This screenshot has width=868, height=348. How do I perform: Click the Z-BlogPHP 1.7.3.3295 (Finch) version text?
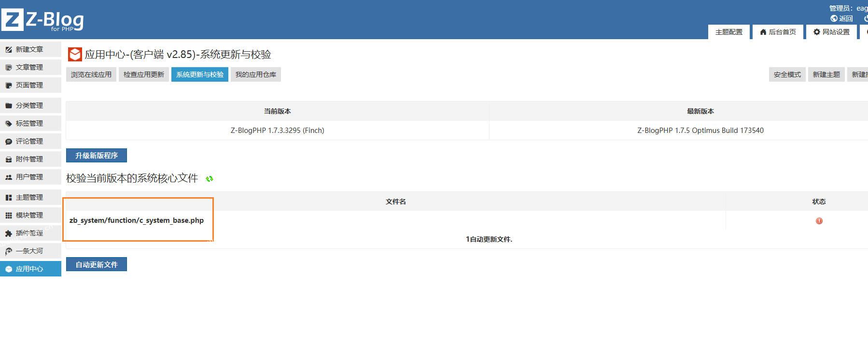pyautogui.click(x=278, y=130)
